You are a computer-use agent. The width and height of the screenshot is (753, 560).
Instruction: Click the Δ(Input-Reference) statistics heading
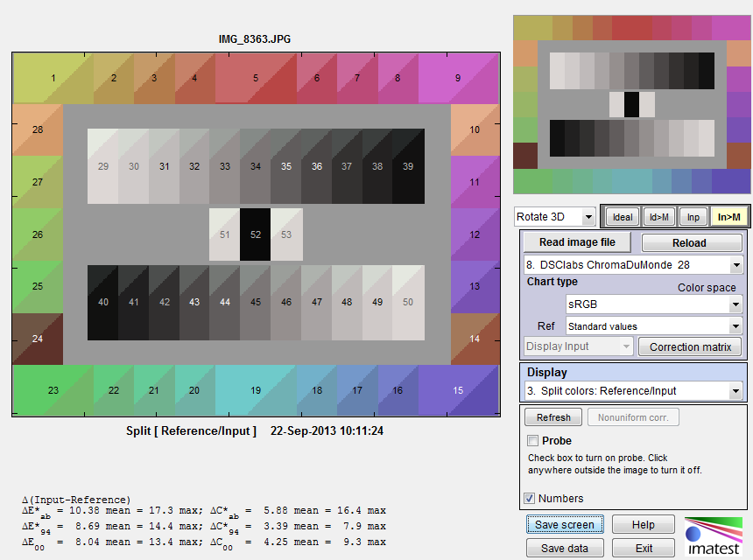(76, 500)
